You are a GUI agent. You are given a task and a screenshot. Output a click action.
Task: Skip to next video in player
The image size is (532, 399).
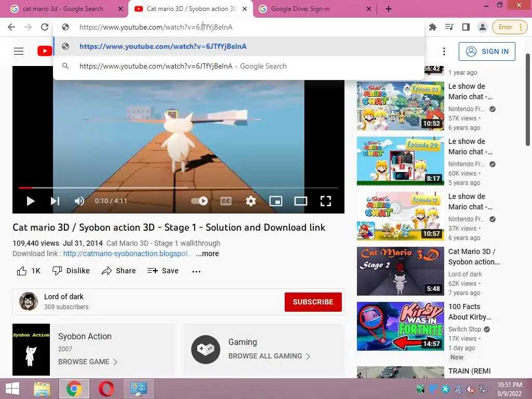pos(55,201)
